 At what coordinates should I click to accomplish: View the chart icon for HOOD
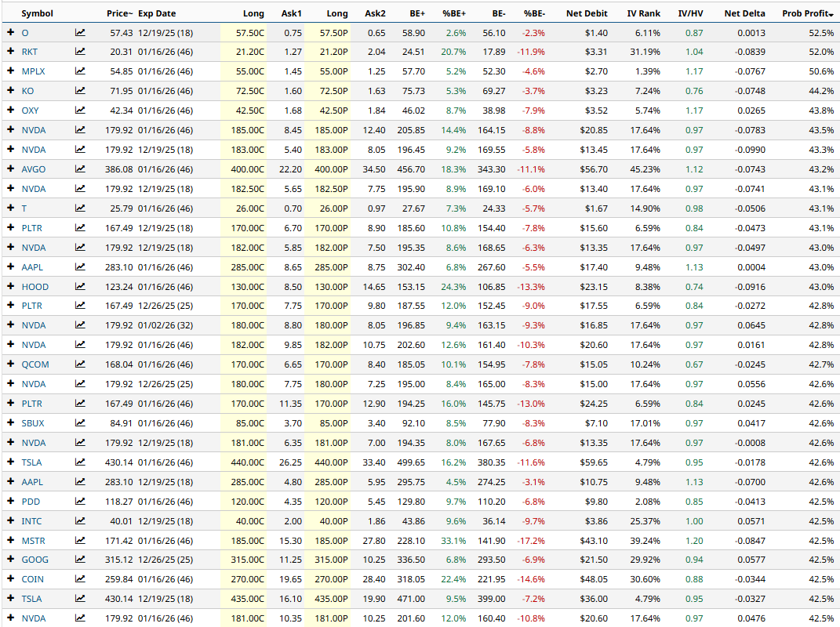click(x=80, y=286)
